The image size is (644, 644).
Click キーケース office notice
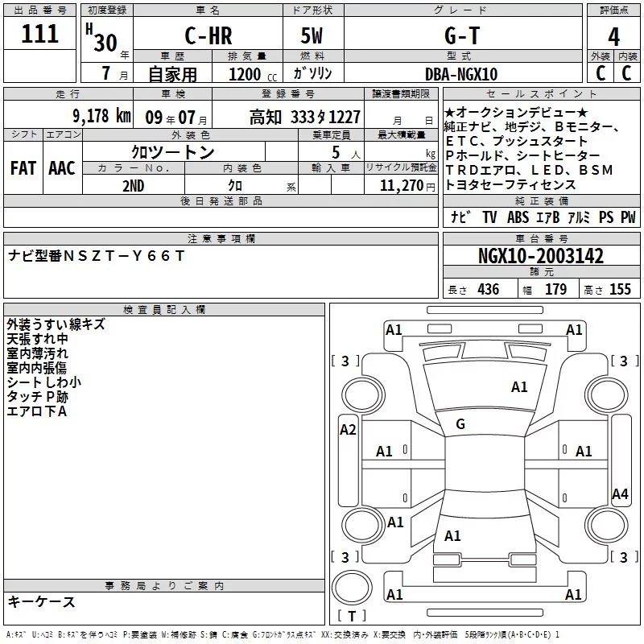(42, 602)
